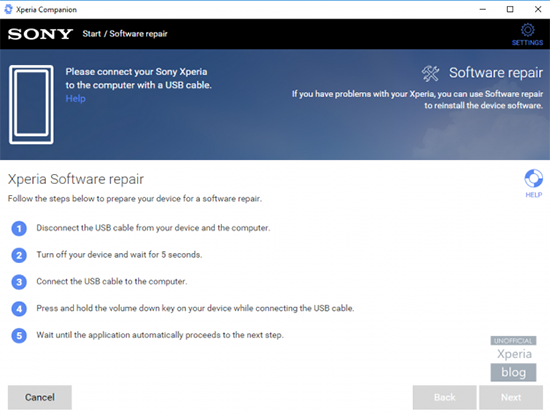Click step 5 number circle
Screen dimensions: 550x415
coord(19,336)
